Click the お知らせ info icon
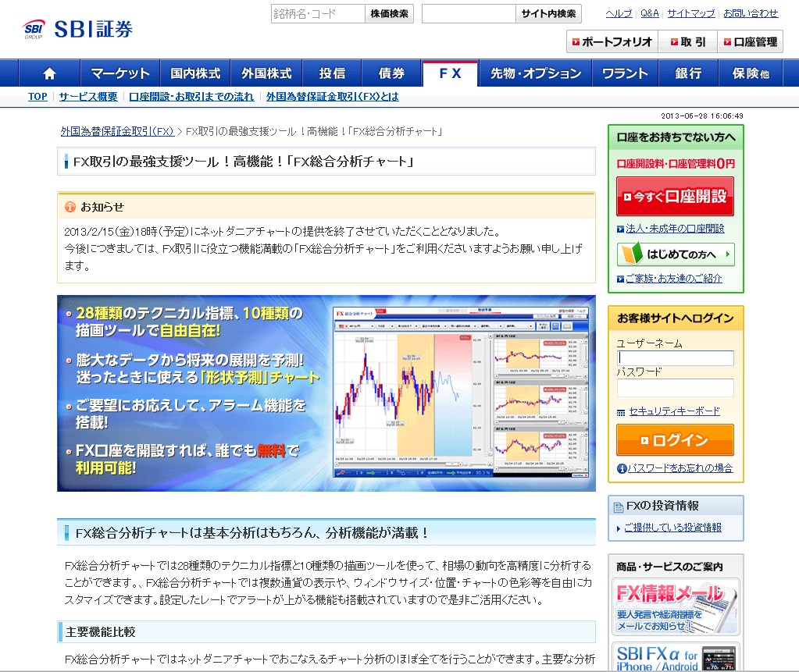 click(x=70, y=207)
